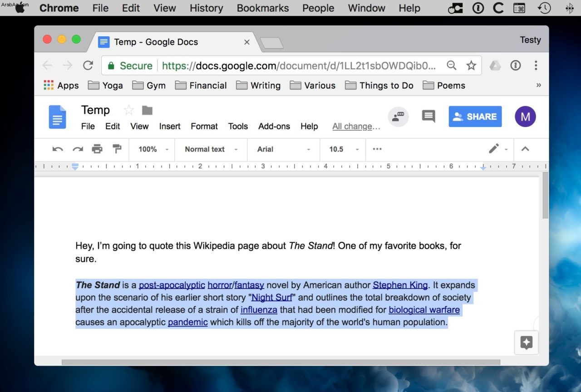The width and height of the screenshot is (581, 392).
Task: Open the Financial bookmarks folder
Action: coord(201,85)
